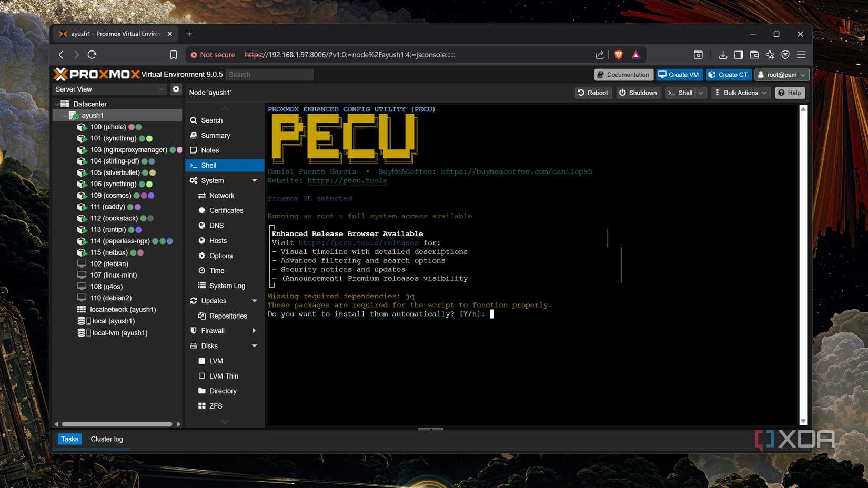Open the Notes menu item

pos(225,150)
